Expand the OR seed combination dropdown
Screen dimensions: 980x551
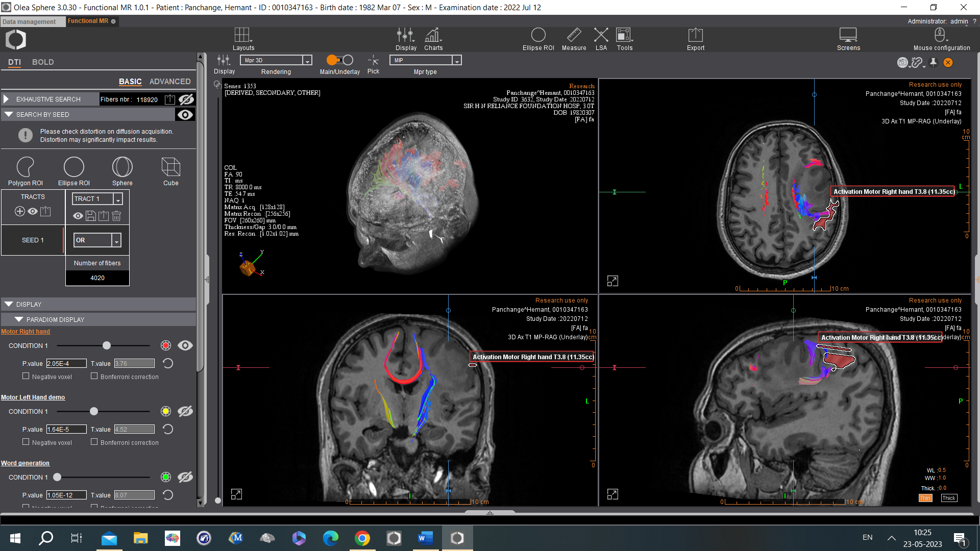(x=117, y=240)
